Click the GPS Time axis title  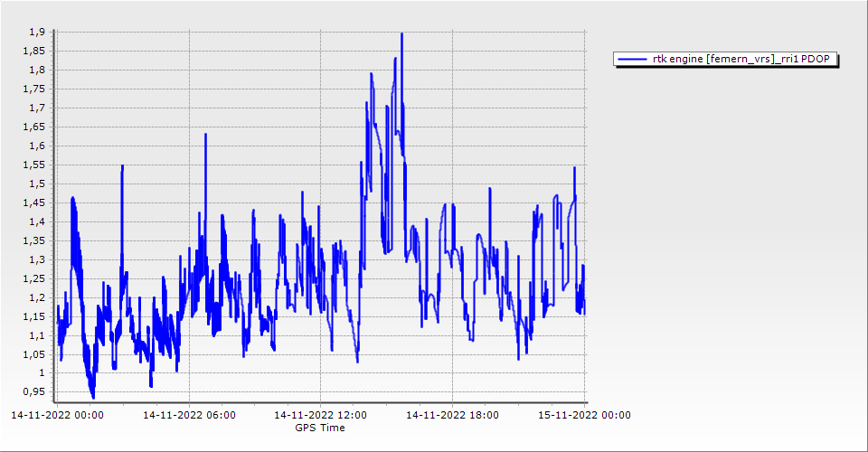click(x=319, y=428)
